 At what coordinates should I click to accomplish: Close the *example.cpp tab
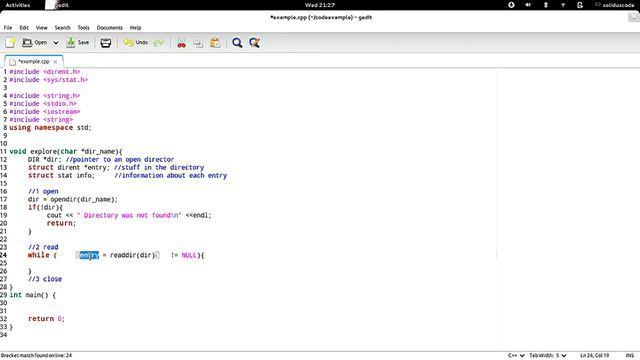point(56,62)
